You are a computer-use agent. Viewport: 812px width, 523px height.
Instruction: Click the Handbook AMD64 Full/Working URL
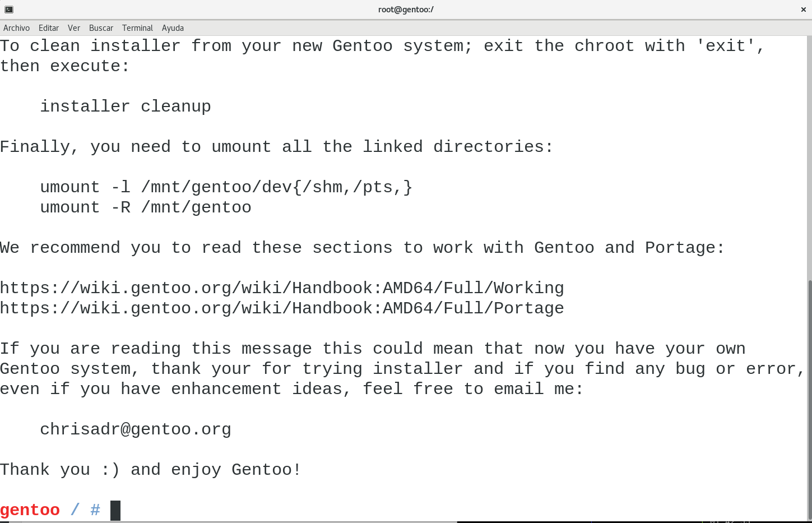282,288
